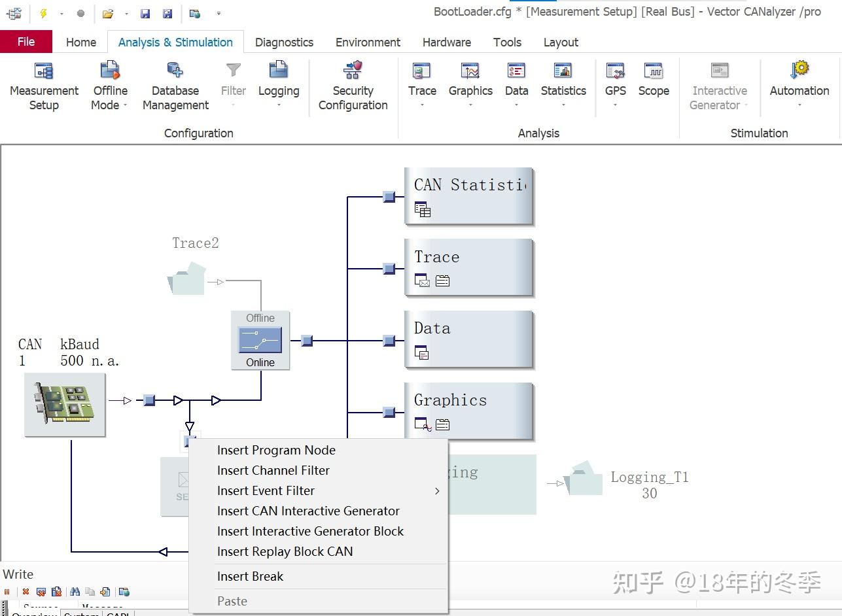Click the red File button
The width and height of the screenshot is (842, 616).
pyautogui.click(x=26, y=42)
